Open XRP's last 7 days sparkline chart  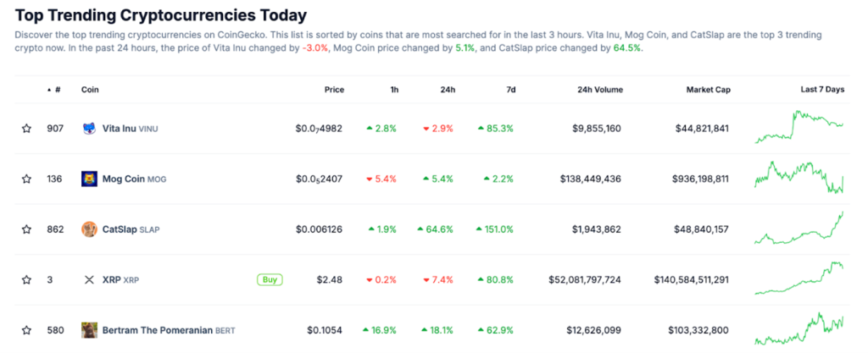(799, 278)
